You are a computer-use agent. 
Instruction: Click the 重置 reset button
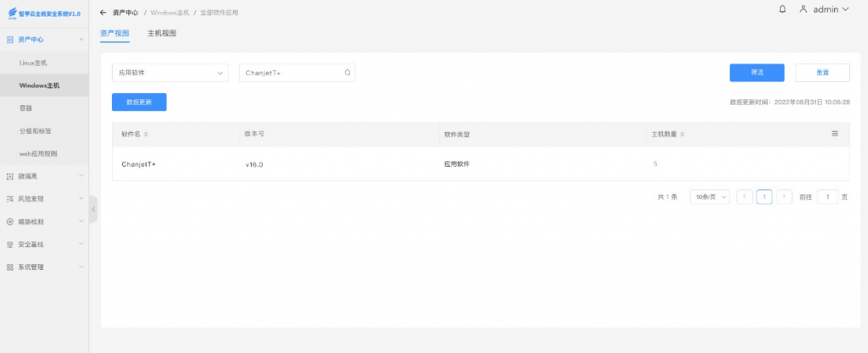coord(822,73)
